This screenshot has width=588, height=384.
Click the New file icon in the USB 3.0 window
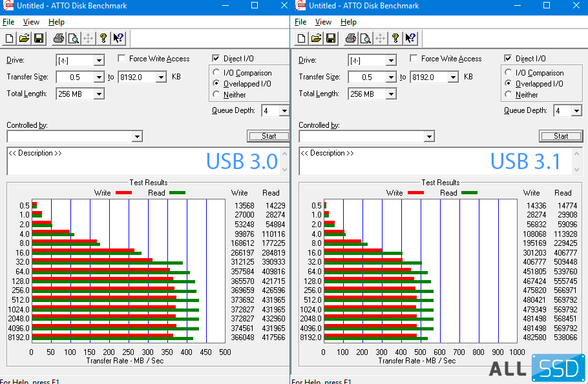pos(10,38)
